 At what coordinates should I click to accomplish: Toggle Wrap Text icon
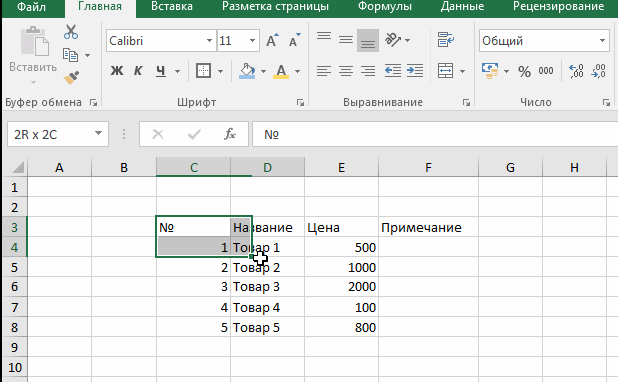(446, 40)
